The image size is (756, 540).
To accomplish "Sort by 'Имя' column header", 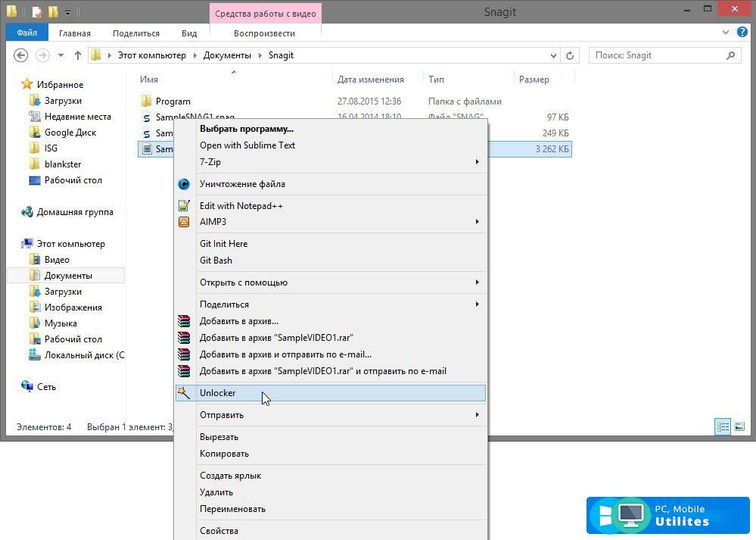I will [x=149, y=79].
